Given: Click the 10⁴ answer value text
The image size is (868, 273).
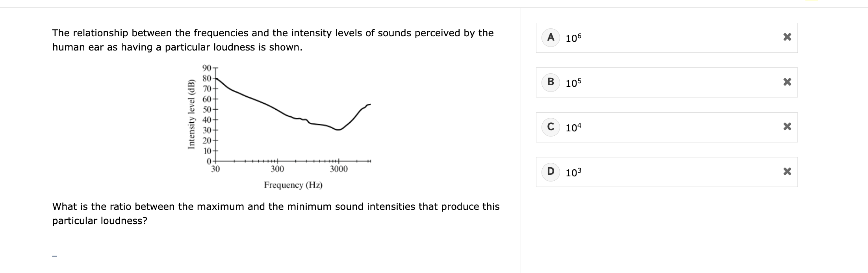Looking at the screenshot, I should 573,128.
